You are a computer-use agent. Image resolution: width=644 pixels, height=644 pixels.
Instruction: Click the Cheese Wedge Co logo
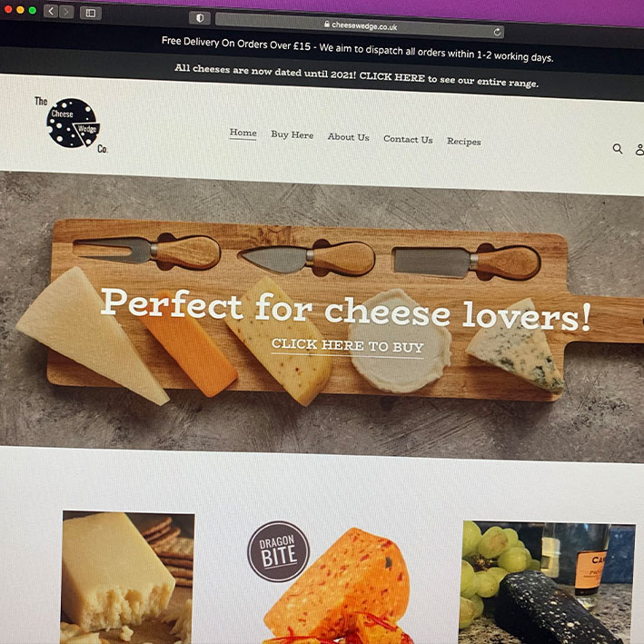72,124
